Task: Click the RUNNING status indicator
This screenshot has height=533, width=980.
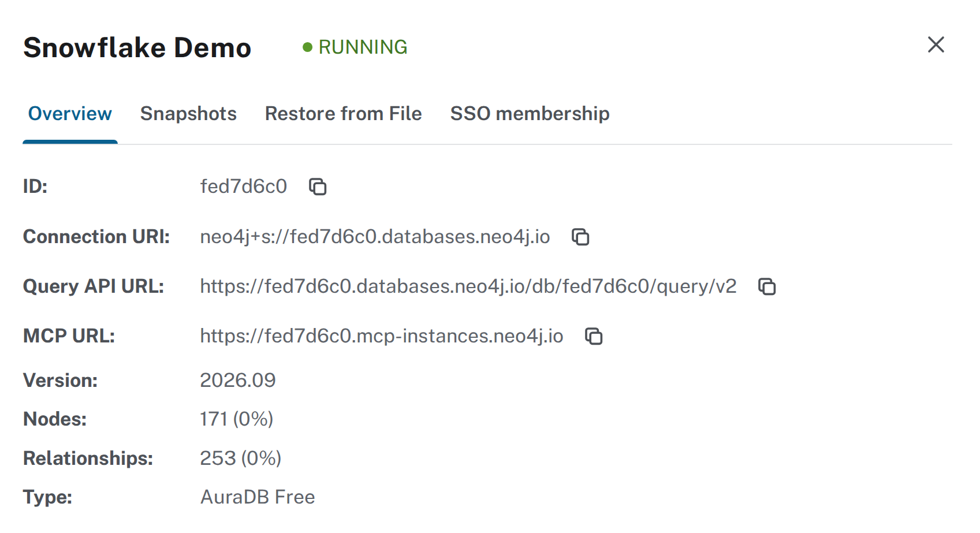Action: [355, 47]
